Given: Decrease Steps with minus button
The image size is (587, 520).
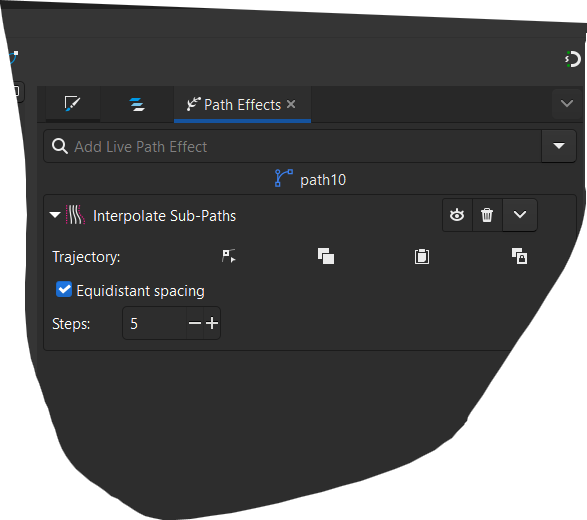Looking at the screenshot, I should pos(195,323).
